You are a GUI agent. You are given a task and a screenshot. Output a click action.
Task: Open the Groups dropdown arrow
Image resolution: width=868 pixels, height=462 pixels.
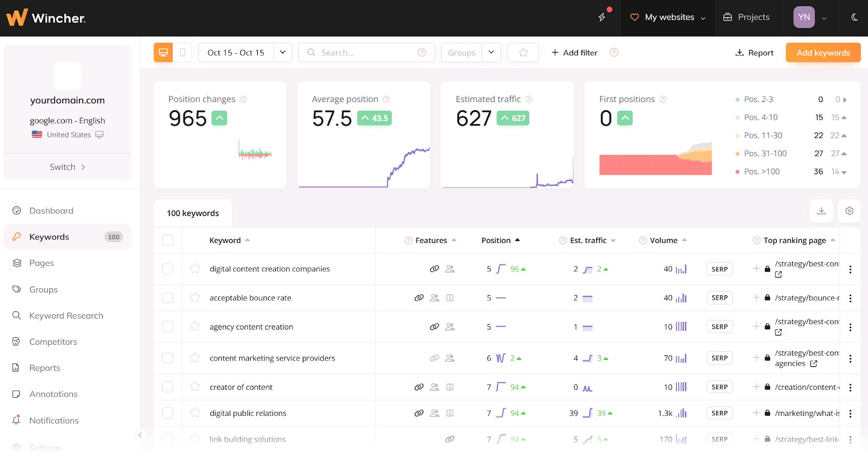(491, 53)
